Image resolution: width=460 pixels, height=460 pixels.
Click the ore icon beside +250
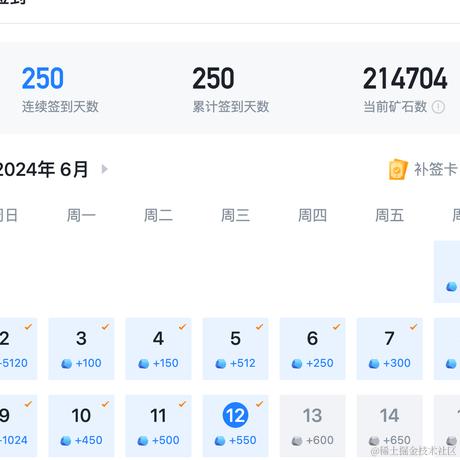pos(297,364)
